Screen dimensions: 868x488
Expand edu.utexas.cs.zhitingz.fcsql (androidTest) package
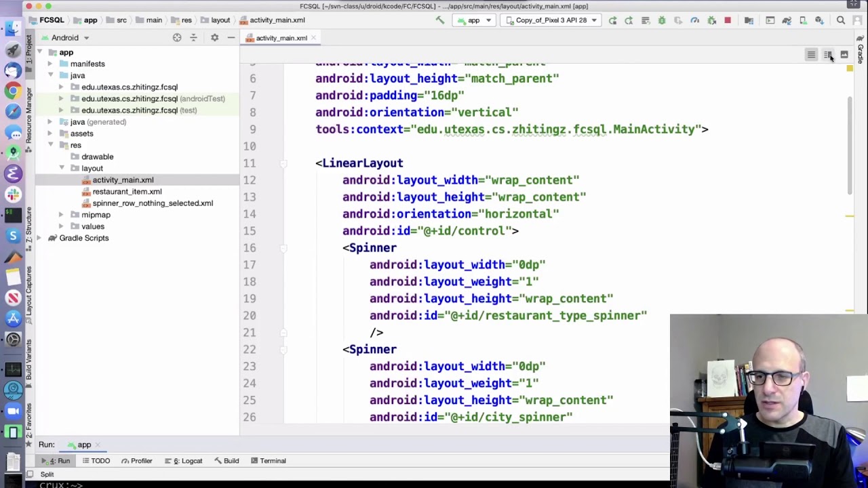(61, 98)
